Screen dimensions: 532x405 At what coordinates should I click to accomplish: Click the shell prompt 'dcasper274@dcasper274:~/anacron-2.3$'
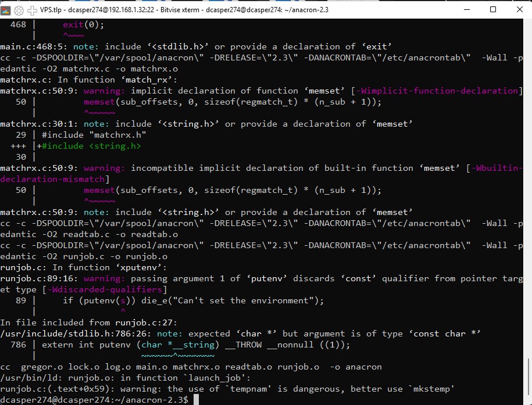point(94,400)
